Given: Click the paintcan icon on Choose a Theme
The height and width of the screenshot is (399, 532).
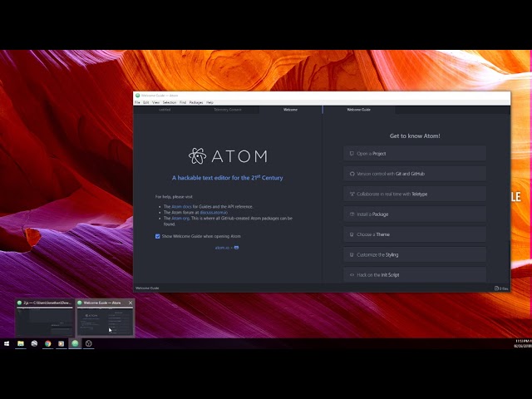Looking at the screenshot, I should [352, 234].
